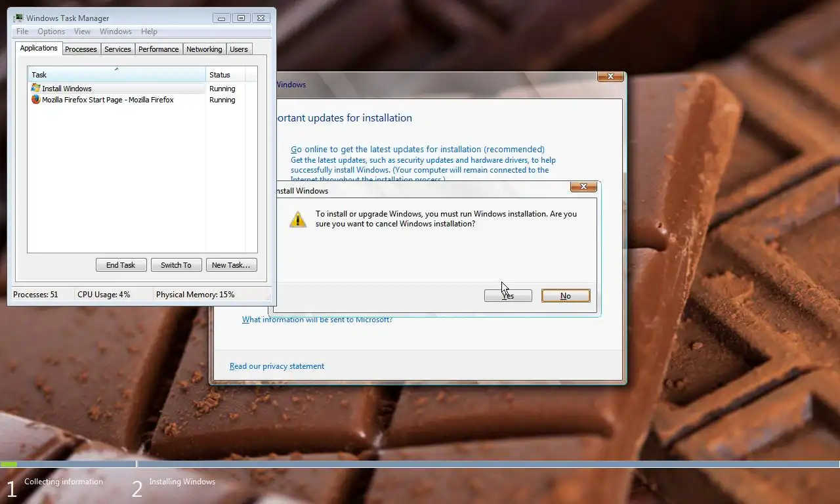Close the Windows Task Manager window
The width and height of the screenshot is (840, 504).
[261, 18]
